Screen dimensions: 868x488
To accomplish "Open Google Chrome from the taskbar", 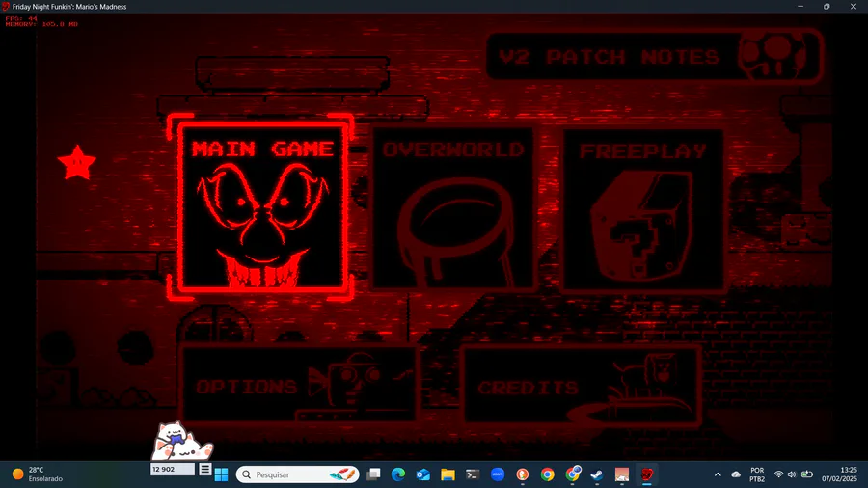I will [x=547, y=474].
